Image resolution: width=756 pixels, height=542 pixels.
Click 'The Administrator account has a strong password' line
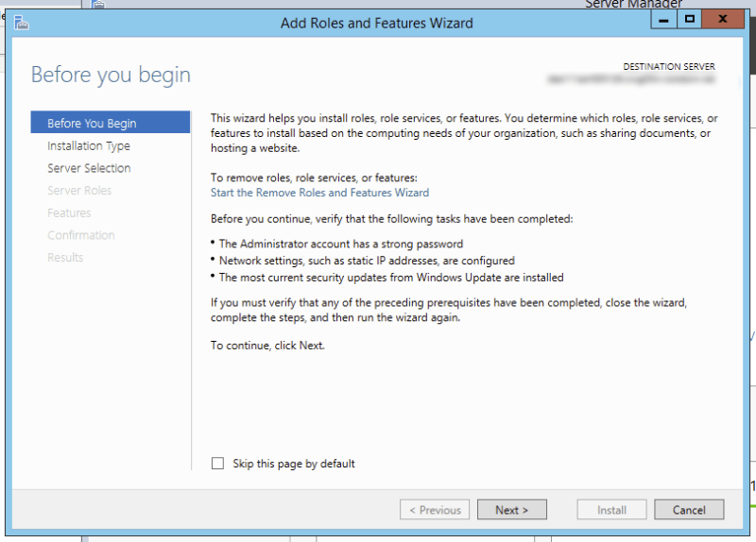click(x=341, y=244)
